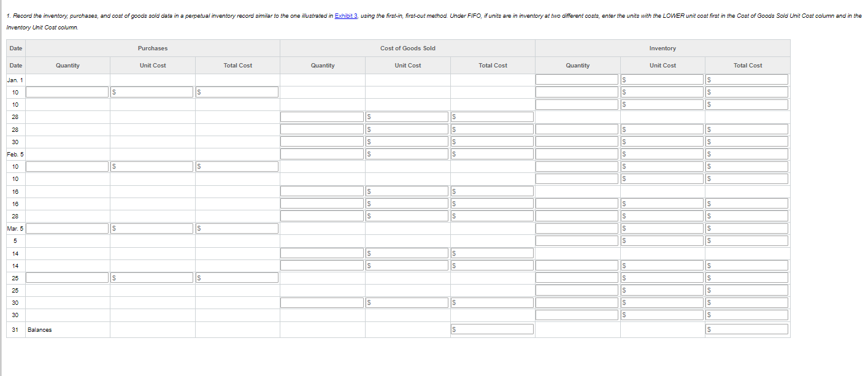Click the Mar. 31 Balances Inventory Total Cost field

point(746,329)
